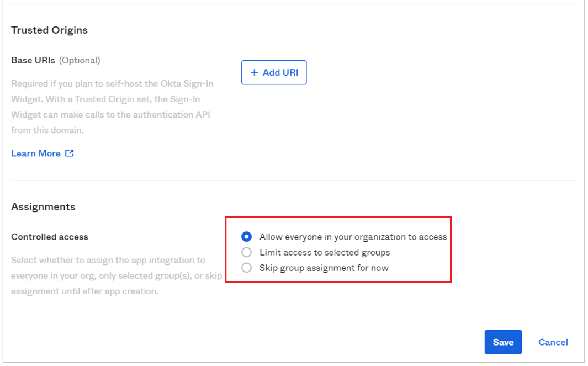Image resolution: width=588 pixels, height=366 pixels.
Task: Click the external link icon beside Learn More
Action: point(70,153)
